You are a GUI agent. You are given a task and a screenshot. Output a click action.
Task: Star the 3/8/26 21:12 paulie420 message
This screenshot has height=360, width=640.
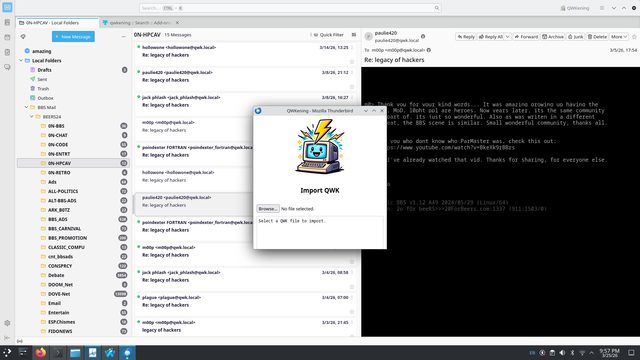(352, 87)
